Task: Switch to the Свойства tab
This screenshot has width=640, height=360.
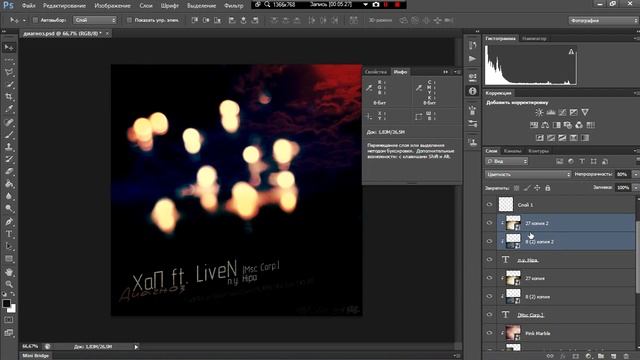Action: [376, 72]
